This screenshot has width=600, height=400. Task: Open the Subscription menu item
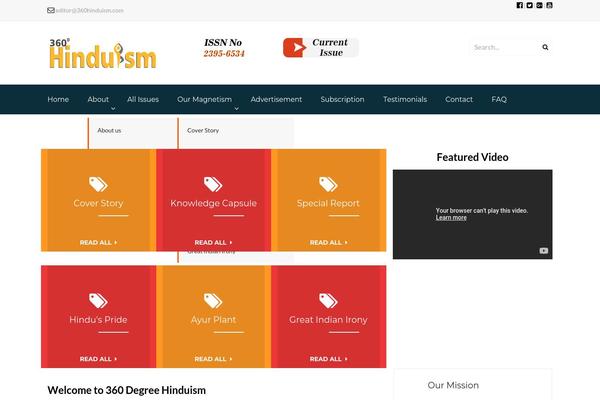(x=342, y=99)
